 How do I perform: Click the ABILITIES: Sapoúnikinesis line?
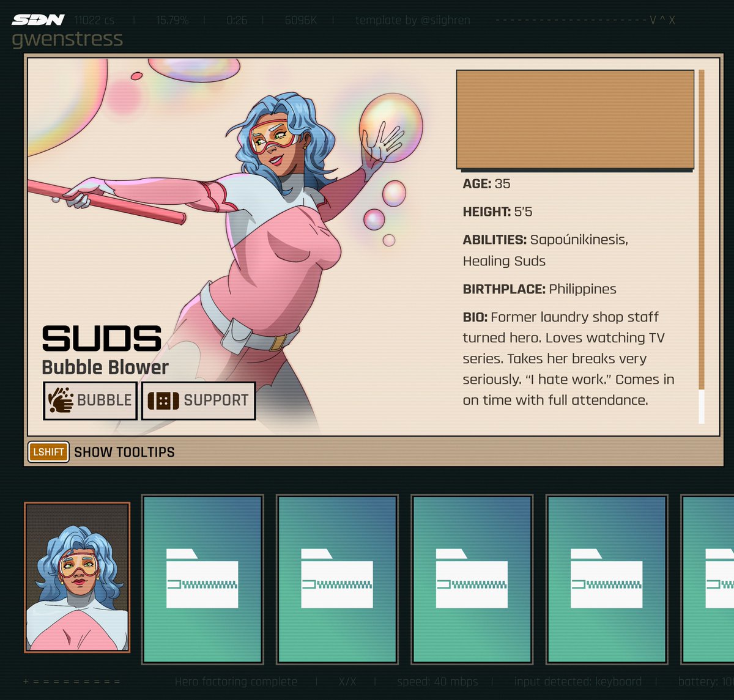pyautogui.click(x=546, y=250)
